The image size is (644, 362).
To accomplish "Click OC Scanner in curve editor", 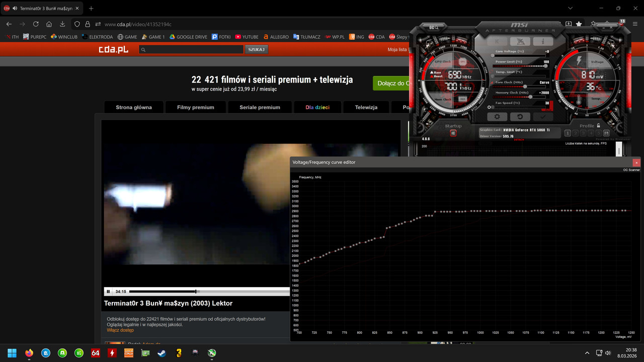I will coord(631,170).
